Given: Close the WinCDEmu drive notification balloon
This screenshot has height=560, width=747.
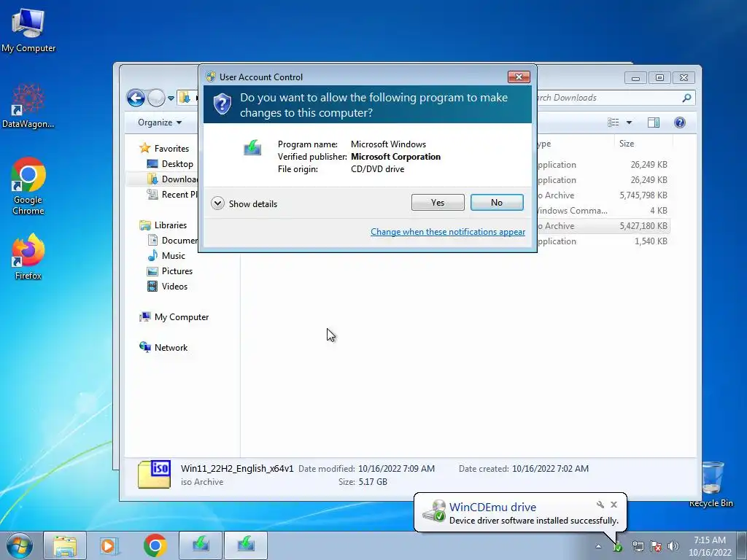Looking at the screenshot, I should [614, 505].
